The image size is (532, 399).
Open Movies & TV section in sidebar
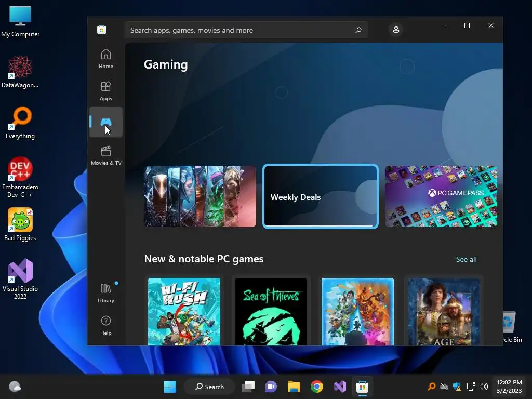click(x=106, y=155)
